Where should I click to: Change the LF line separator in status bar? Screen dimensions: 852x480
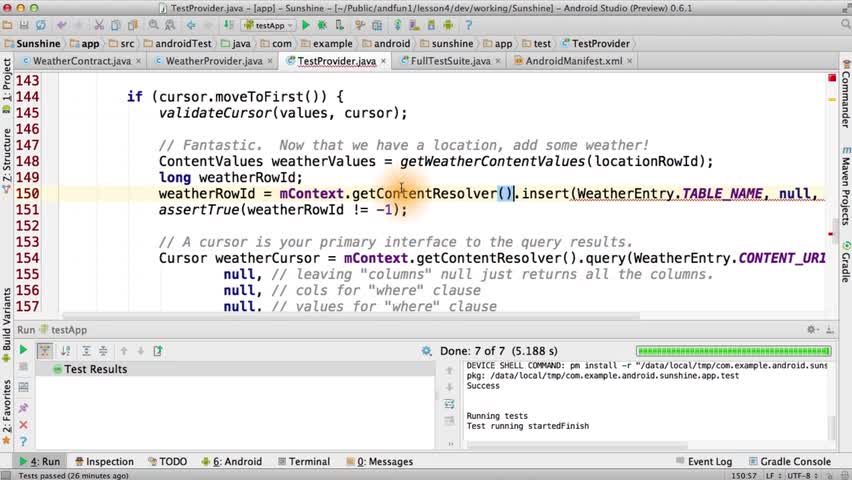click(773, 475)
